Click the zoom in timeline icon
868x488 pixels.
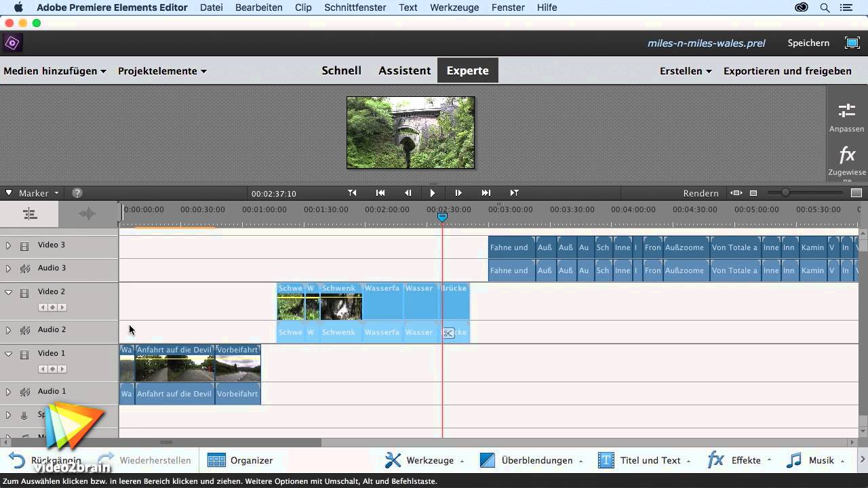click(x=856, y=193)
